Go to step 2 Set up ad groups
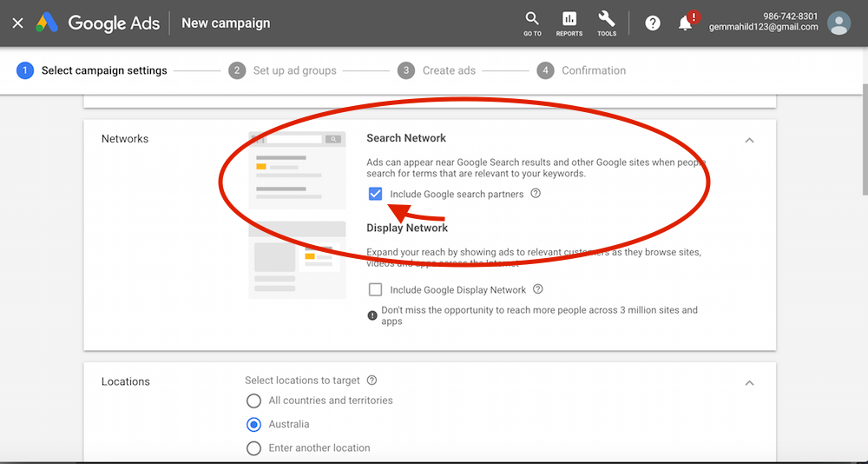868x464 pixels. coord(282,70)
